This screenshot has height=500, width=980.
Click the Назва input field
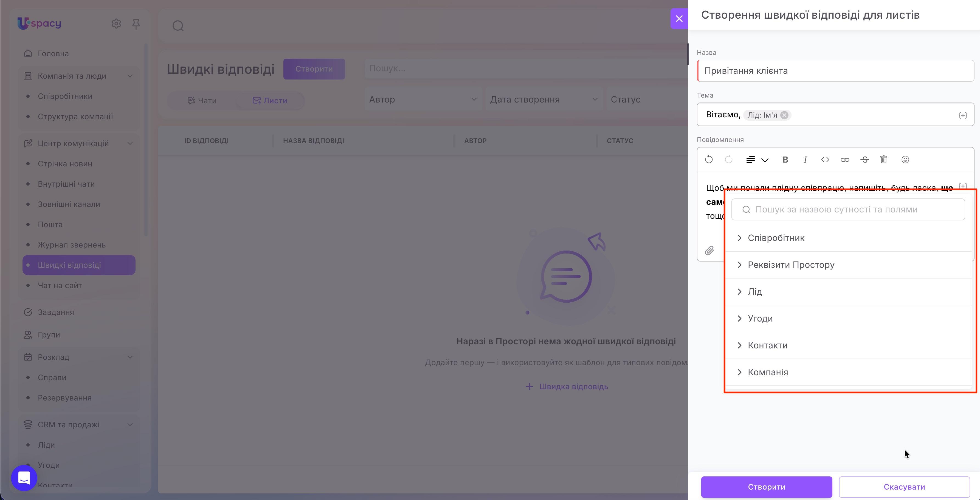tap(835, 71)
